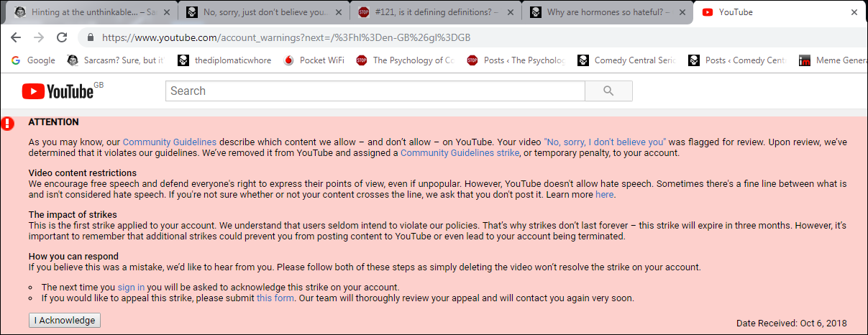
Task: Open the Community Guidelines link
Action: pos(169,142)
